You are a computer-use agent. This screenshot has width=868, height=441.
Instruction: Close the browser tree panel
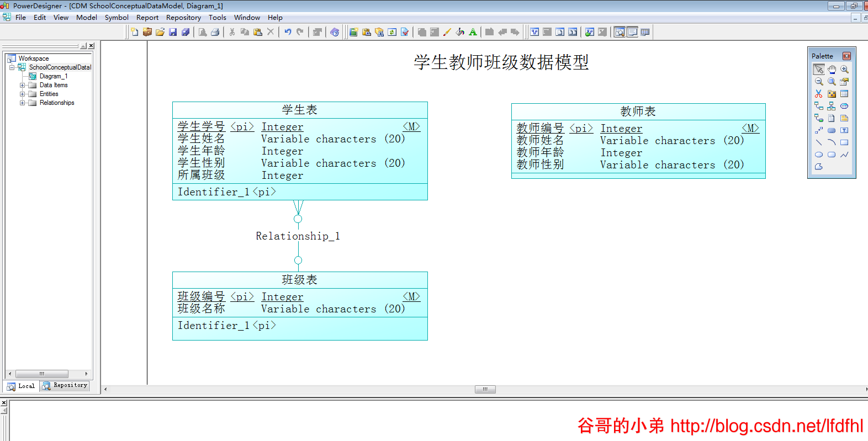[92, 46]
